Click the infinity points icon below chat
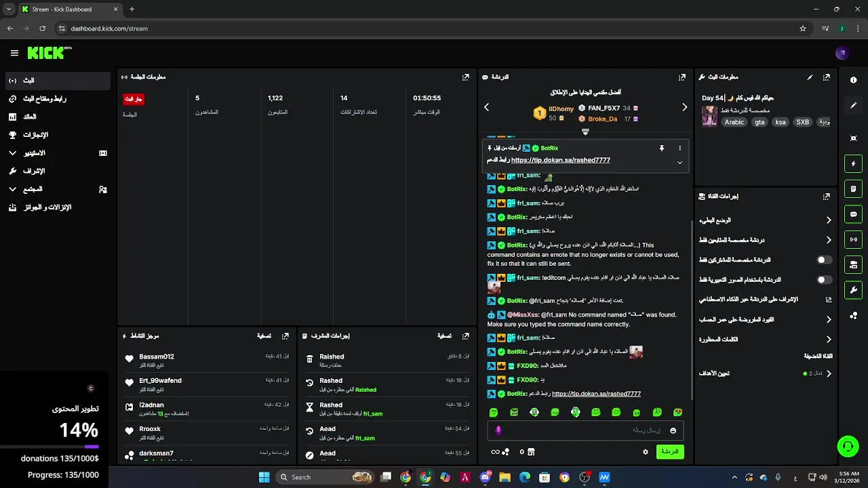 (496, 452)
